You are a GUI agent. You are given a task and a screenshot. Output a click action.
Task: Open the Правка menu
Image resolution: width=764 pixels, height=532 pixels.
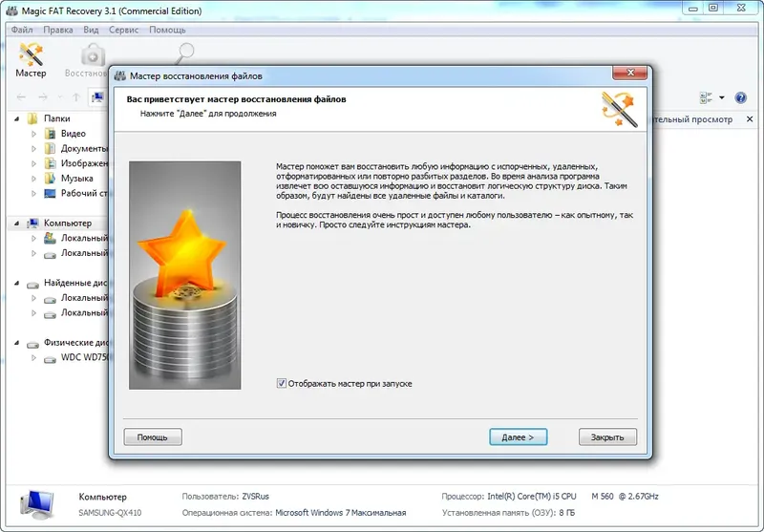(x=58, y=30)
